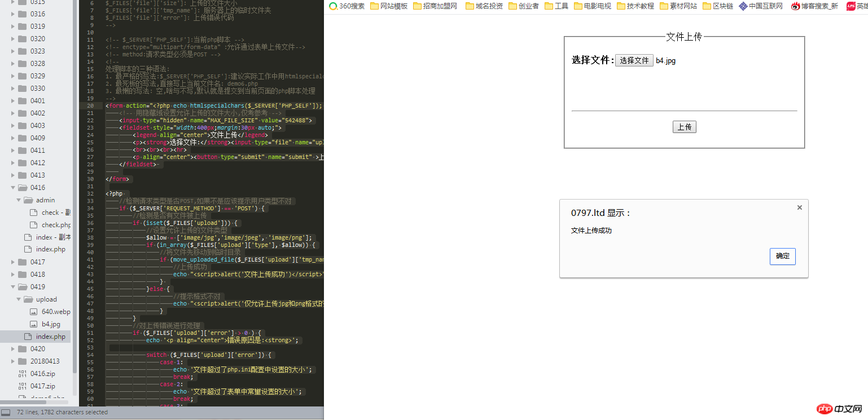Click the 0420 folder icon

click(x=23, y=349)
